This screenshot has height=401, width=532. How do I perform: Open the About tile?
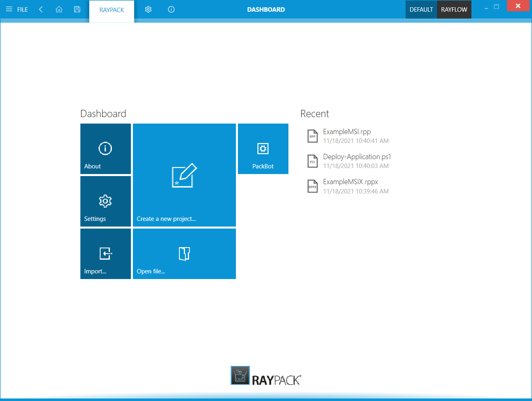[105, 149]
